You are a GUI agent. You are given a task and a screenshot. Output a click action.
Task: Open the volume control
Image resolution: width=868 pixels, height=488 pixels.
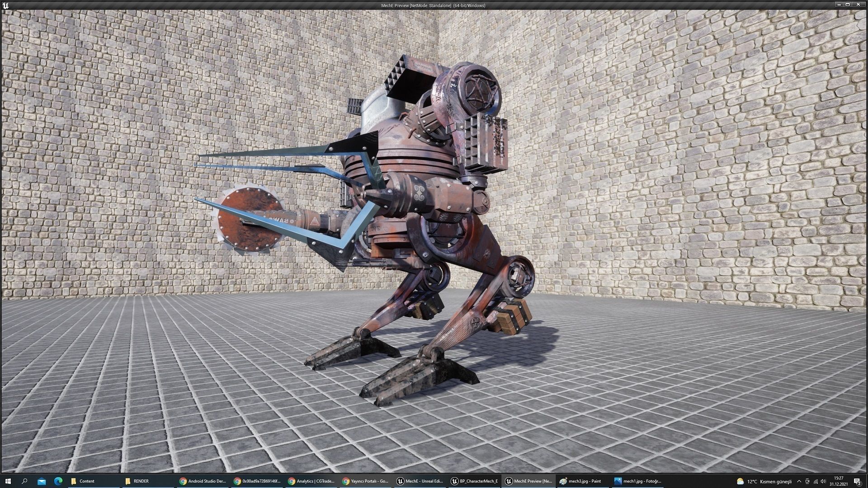pos(823,481)
